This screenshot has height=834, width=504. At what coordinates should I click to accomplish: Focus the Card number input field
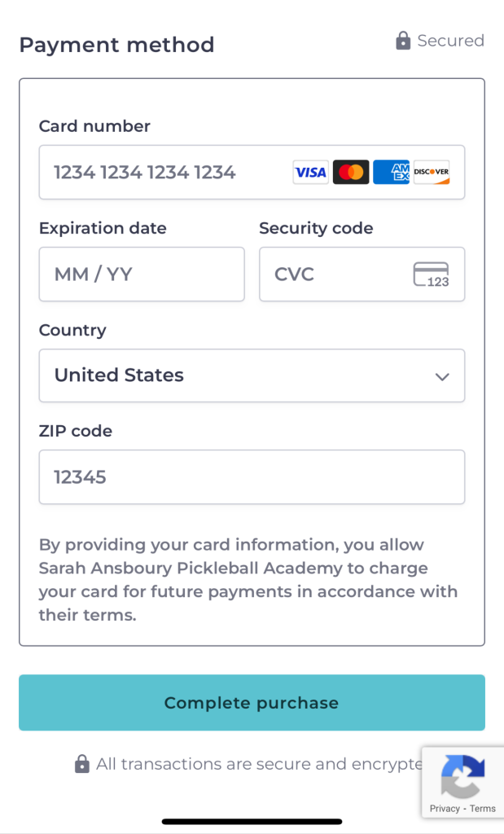tap(252, 173)
